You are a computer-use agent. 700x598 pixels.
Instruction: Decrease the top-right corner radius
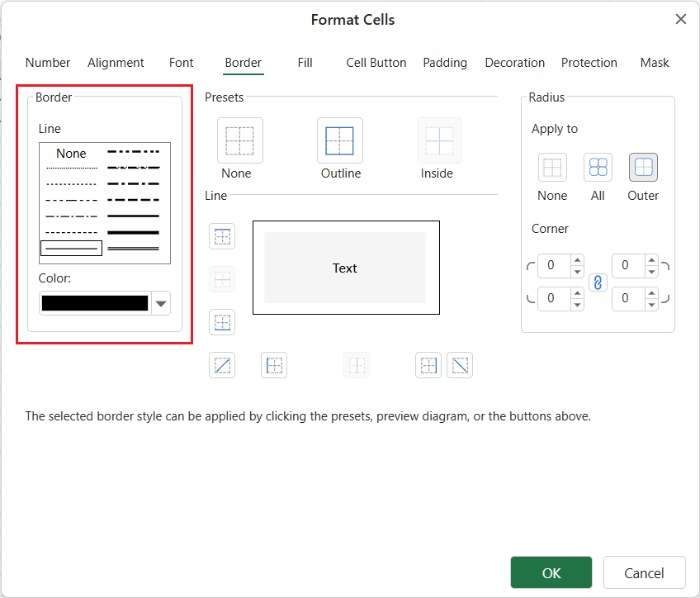tap(652, 272)
